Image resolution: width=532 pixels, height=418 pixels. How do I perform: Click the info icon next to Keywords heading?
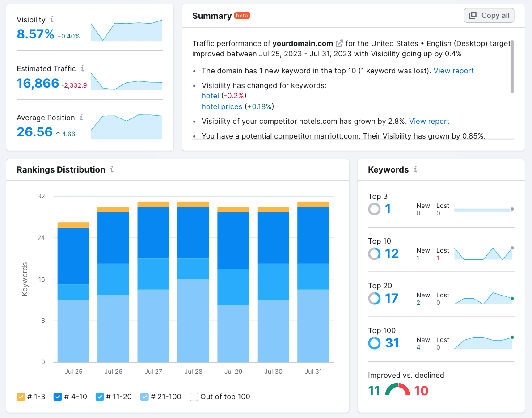click(x=415, y=170)
